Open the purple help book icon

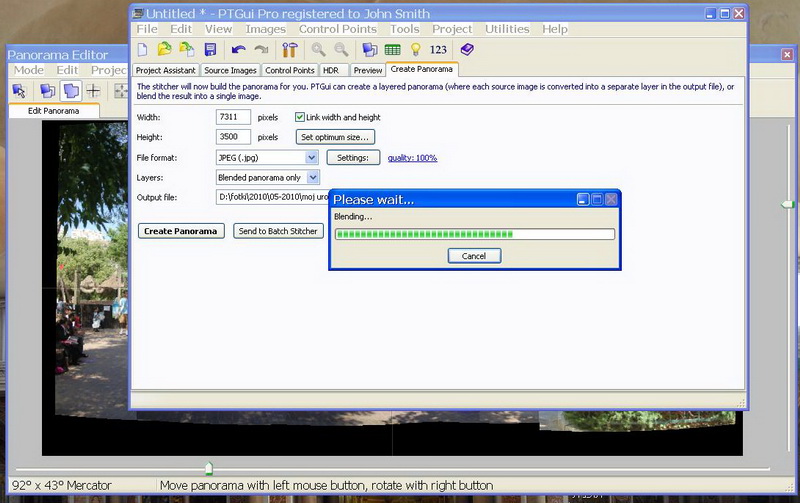click(x=467, y=49)
